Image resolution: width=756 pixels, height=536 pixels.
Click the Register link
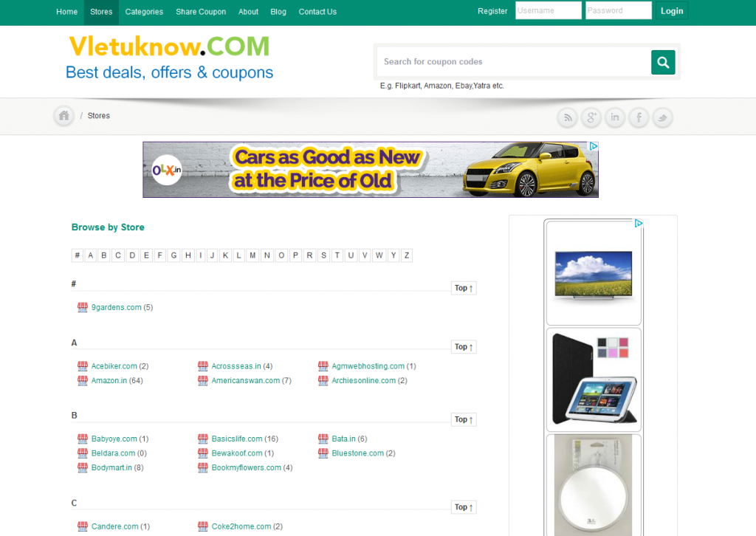(x=492, y=11)
